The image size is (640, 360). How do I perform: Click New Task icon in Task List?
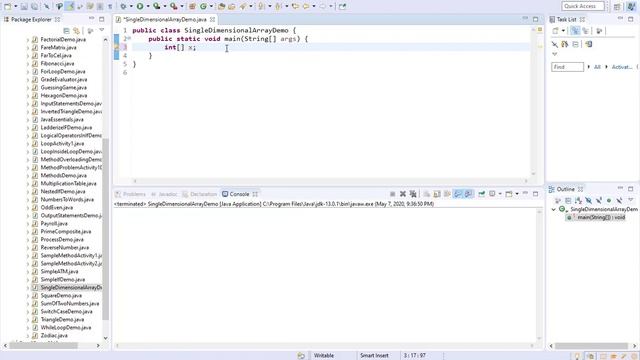point(555,31)
